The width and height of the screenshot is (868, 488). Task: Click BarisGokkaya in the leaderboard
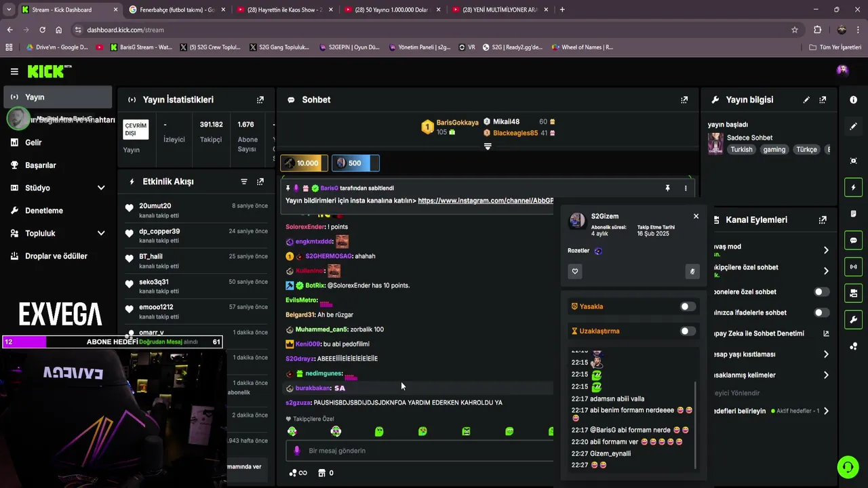[x=457, y=123]
